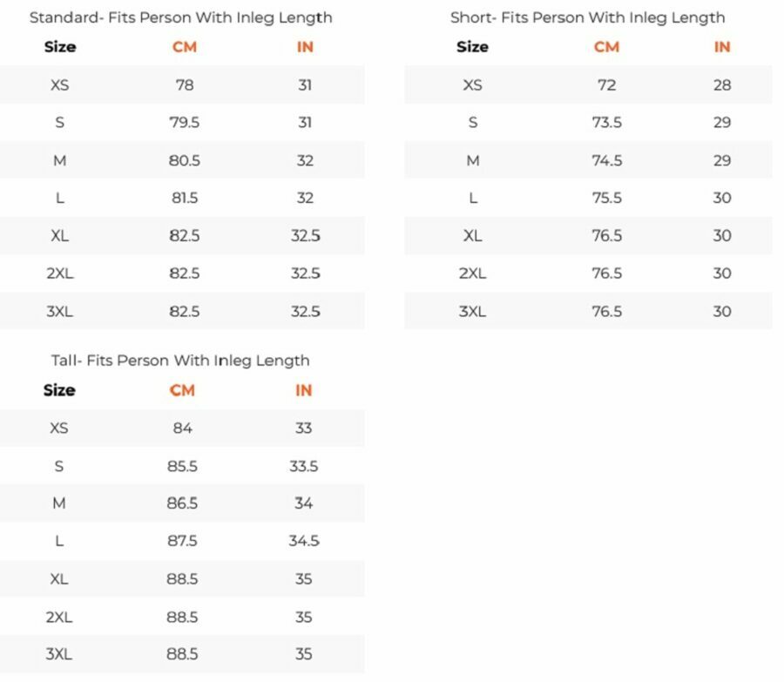Click the 73.5 cm Short S cell

606,123
